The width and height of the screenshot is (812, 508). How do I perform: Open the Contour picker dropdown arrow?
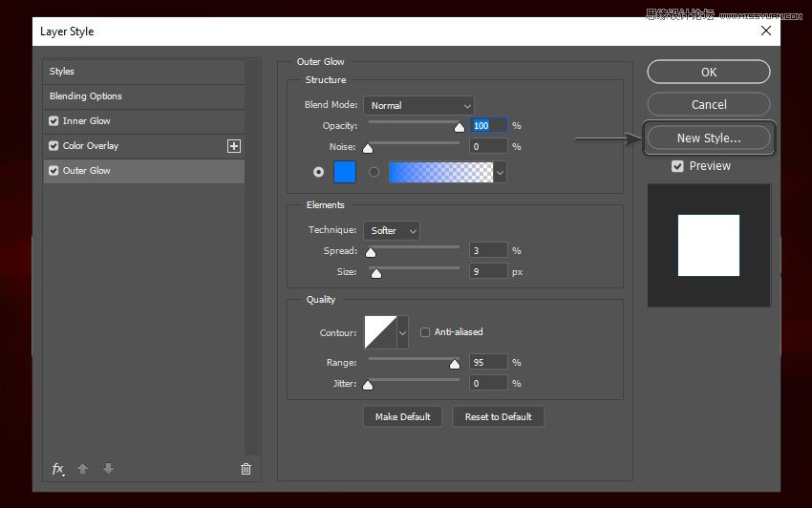(402, 332)
